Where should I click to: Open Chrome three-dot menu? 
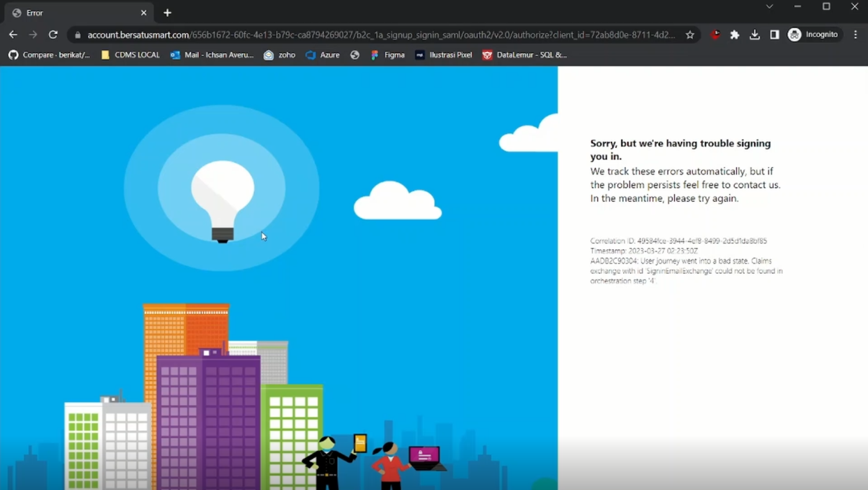pos(855,35)
